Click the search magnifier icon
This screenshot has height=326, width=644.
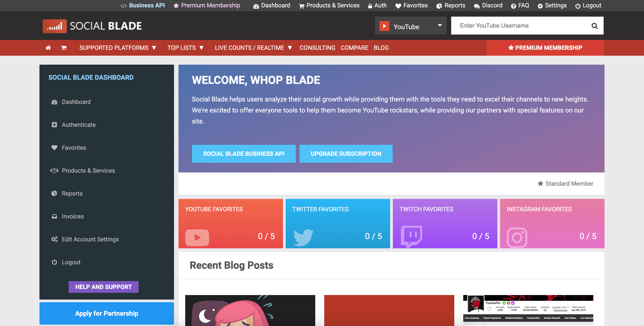coord(594,25)
